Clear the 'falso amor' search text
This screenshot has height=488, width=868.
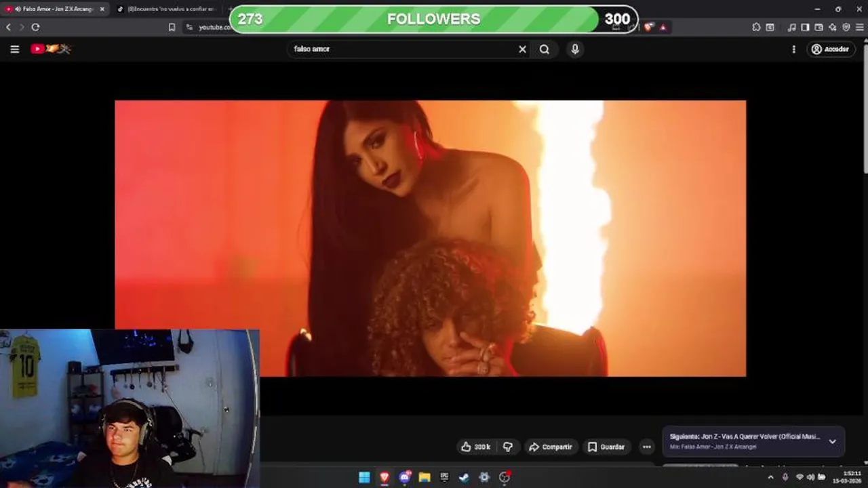(x=522, y=49)
